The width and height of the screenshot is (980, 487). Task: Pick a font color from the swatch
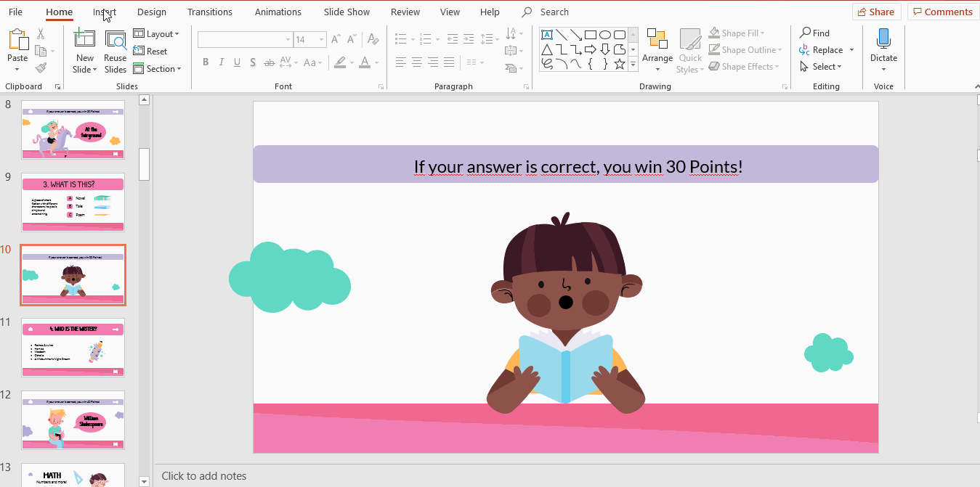pos(366,62)
